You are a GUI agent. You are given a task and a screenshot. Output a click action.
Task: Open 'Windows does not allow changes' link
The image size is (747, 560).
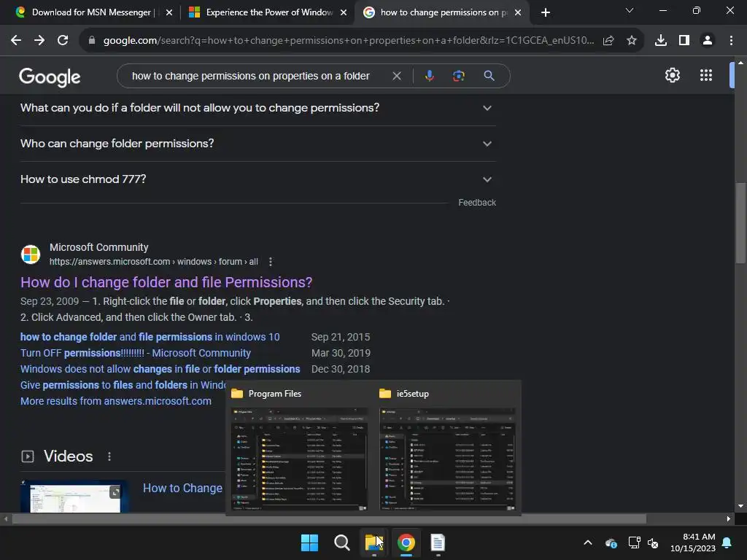coord(160,370)
